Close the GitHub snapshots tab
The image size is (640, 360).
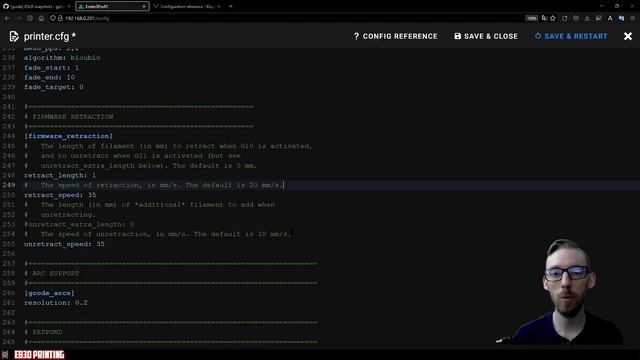[69, 7]
